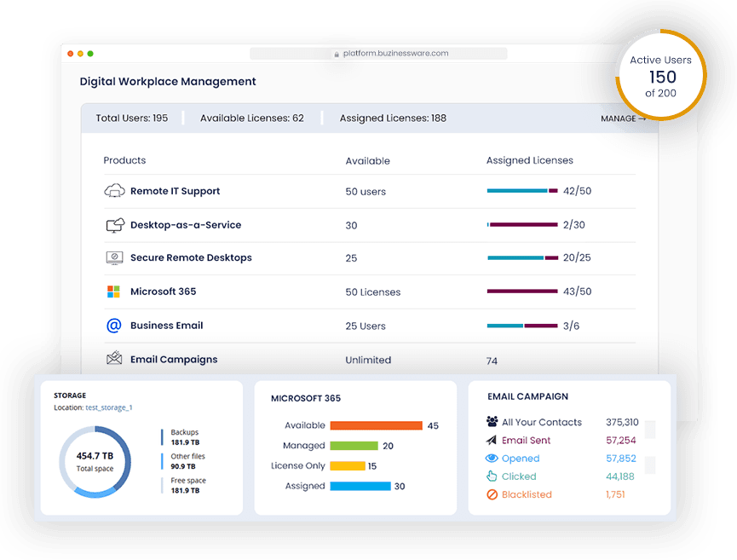The width and height of the screenshot is (737, 560).
Task: Click the Microsoft 365 logo icon
Action: pyautogui.click(x=113, y=292)
